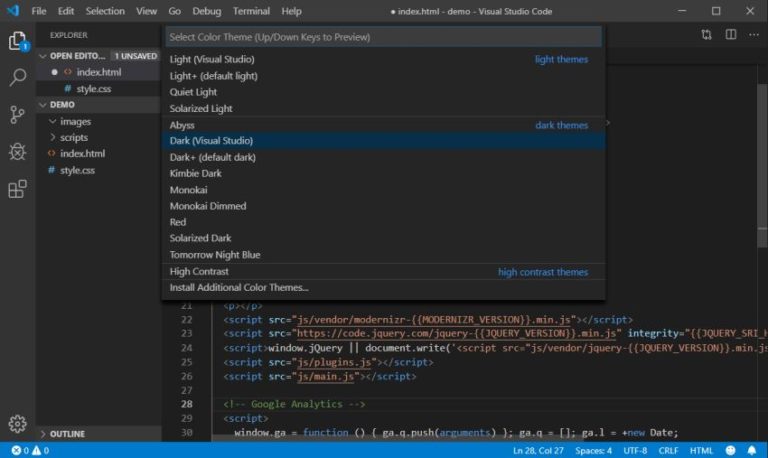Select the Light+ (default light) theme

(384, 76)
